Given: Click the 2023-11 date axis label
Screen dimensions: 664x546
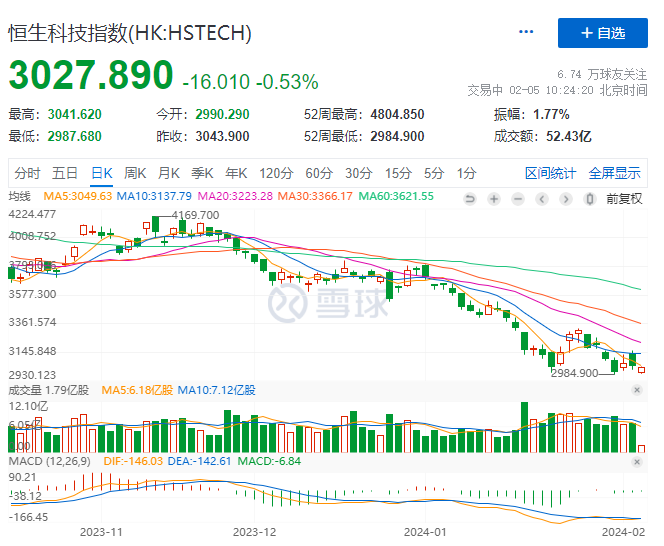Looking at the screenshot, I should (x=101, y=532).
